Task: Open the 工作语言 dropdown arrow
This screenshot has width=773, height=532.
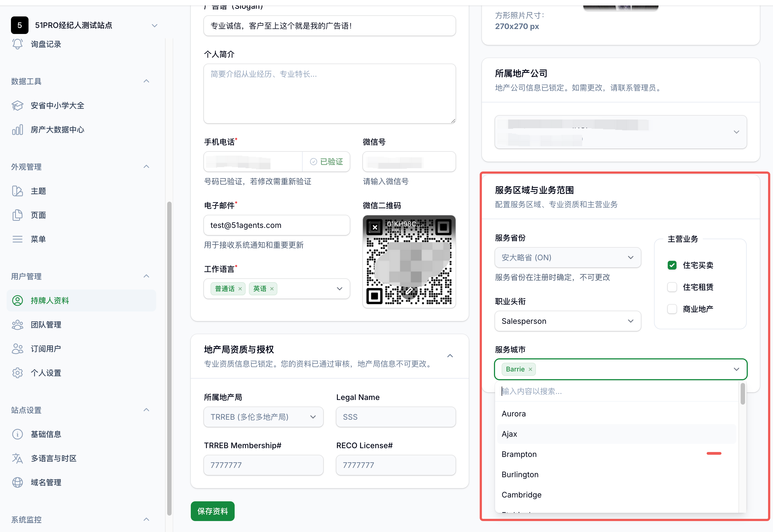Action: click(339, 289)
